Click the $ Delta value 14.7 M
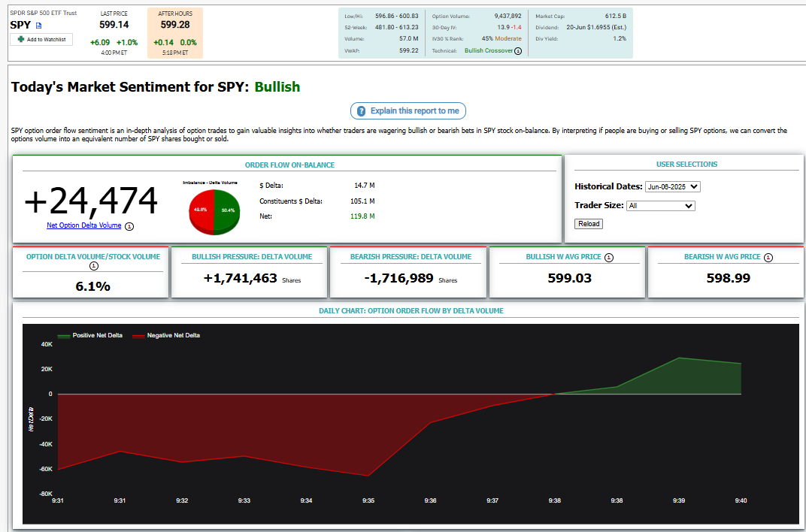 click(365, 186)
